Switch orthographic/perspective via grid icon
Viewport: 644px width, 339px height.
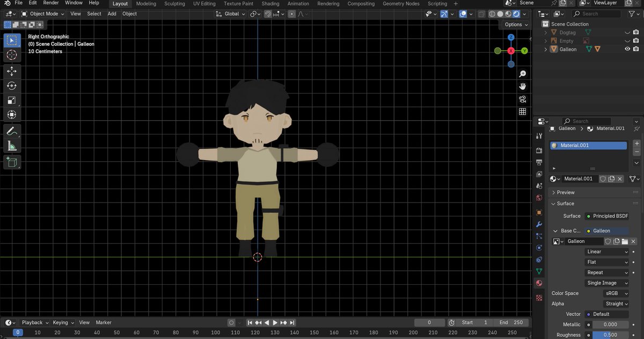coord(522,112)
